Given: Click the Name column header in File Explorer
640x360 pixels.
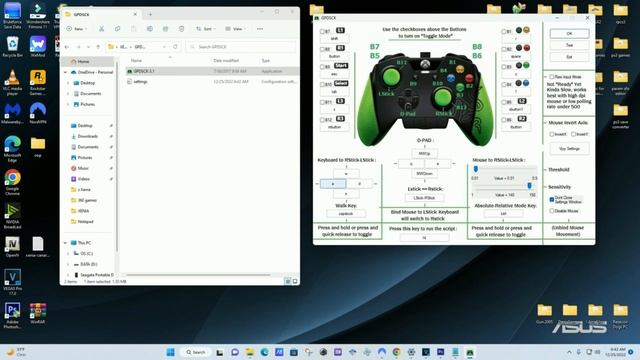Looking at the screenshot, I should coord(136,60).
